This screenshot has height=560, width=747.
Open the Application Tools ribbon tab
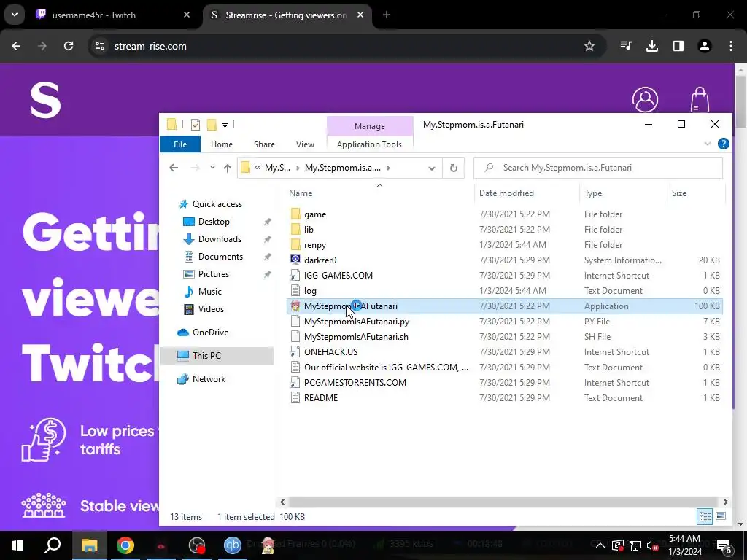point(369,144)
